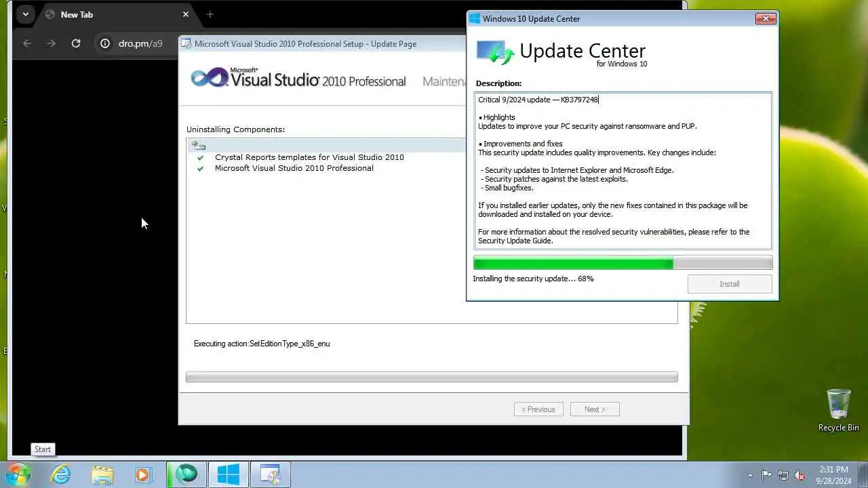
Task: Click the checkmark beside Microsoft Visual Studio 2010 Professional
Action: click(200, 168)
